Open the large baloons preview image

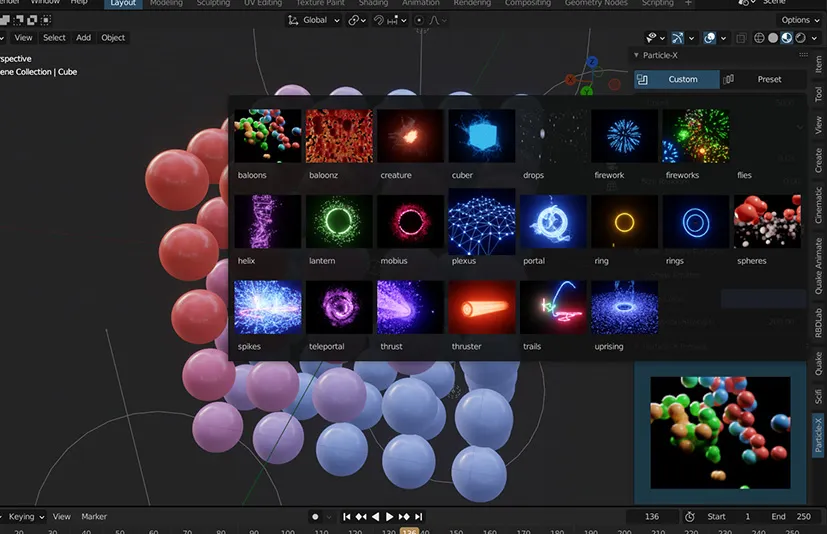pos(720,433)
